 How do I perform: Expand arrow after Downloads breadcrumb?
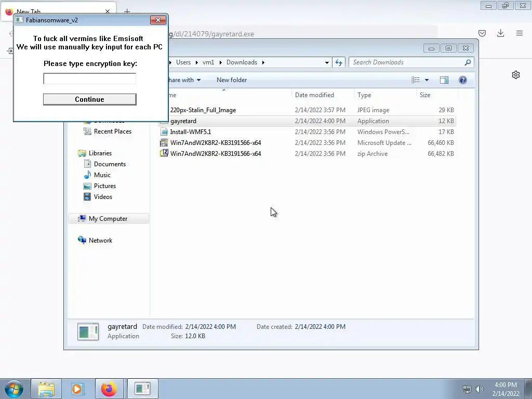(x=263, y=62)
